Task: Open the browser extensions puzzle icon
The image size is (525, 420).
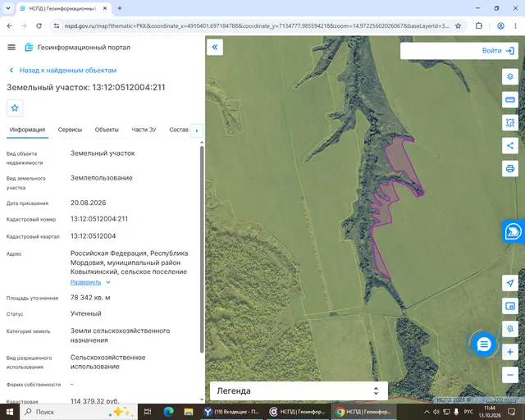Action: point(479,25)
